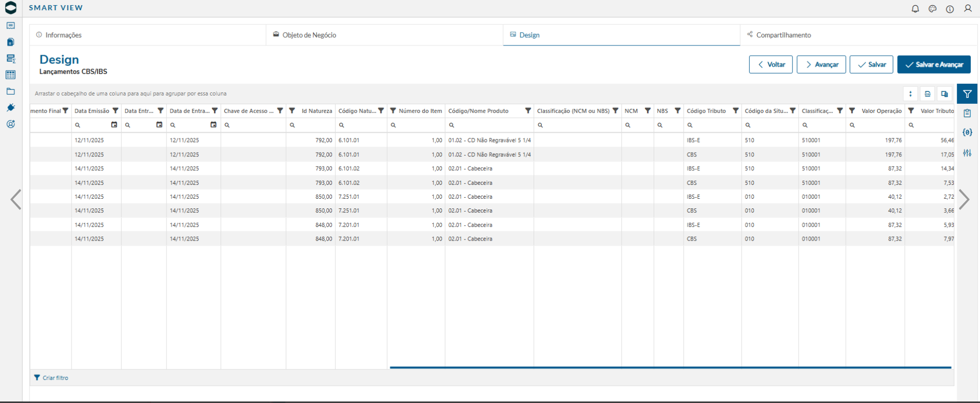This screenshot has width=980, height=403.
Task: Select the IBS-E cell in the 6.101.02 row
Action: coord(712,169)
